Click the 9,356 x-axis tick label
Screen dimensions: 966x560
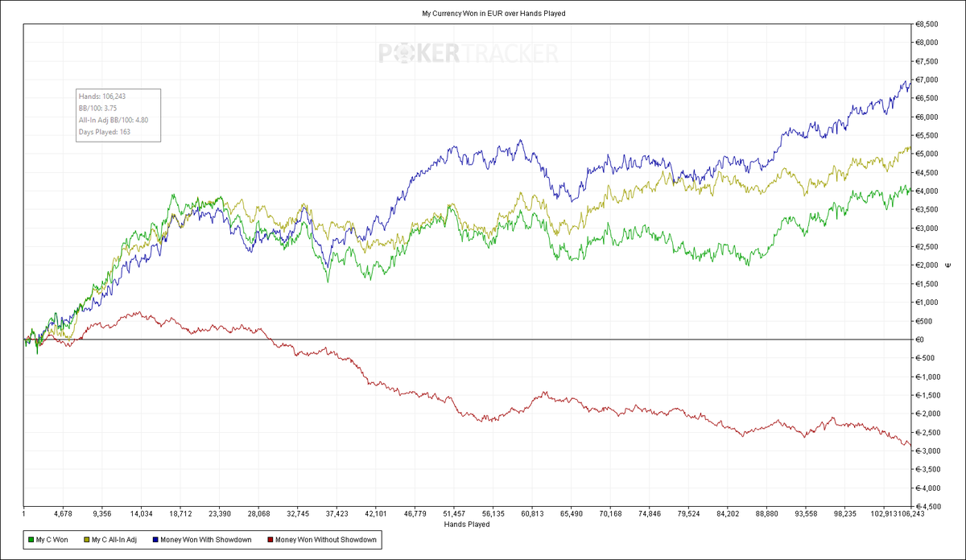pyautogui.click(x=102, y=513)
